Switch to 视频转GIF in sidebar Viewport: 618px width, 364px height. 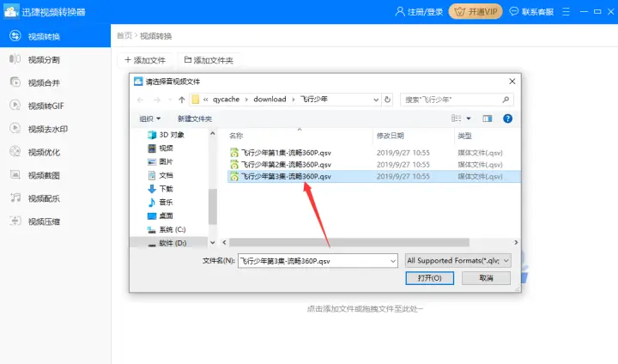click(x=55, y=106)
